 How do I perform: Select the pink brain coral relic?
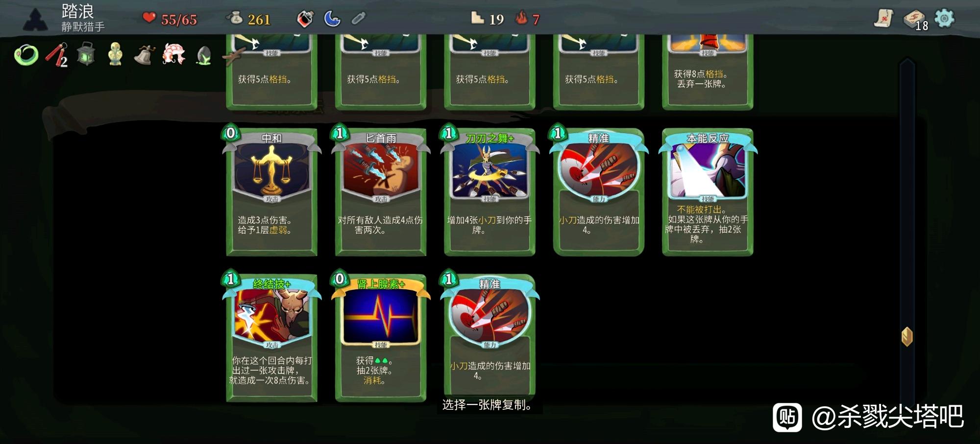pos(174,53)
